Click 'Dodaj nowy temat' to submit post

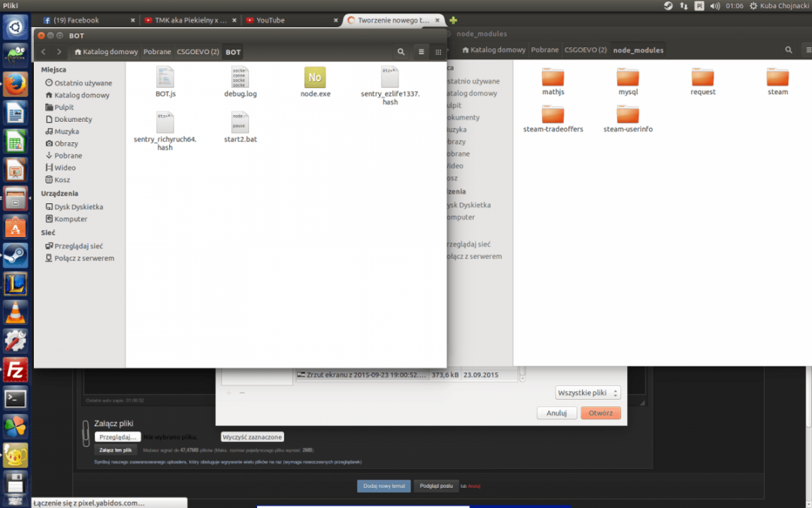383,485
